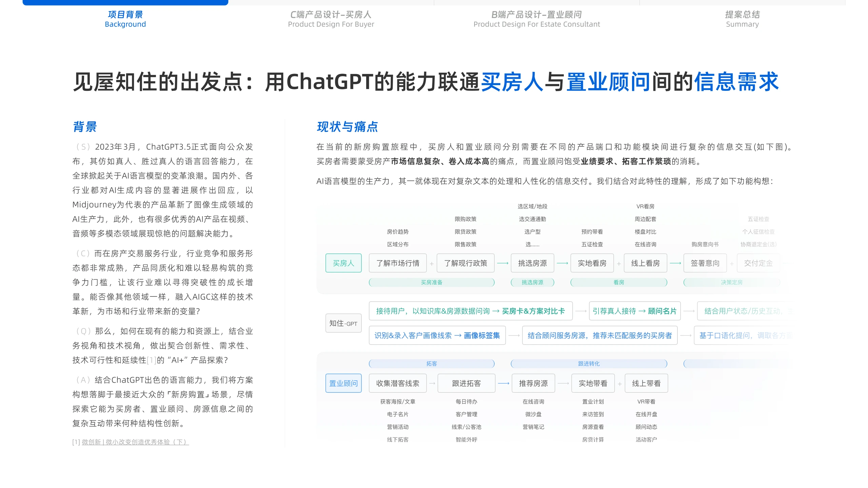This screenshot has height=488, width=868.
Task: Click the 营销活动 label
Action: (x=398, y=427)
